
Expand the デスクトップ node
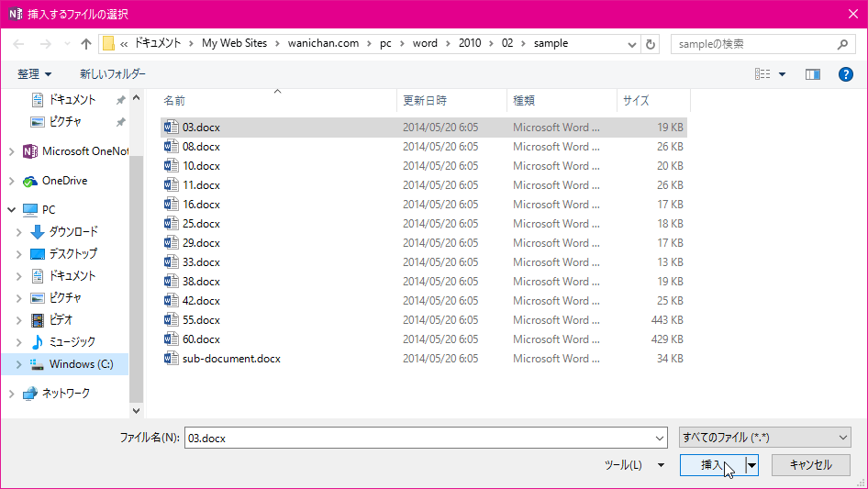click(19, 254)
